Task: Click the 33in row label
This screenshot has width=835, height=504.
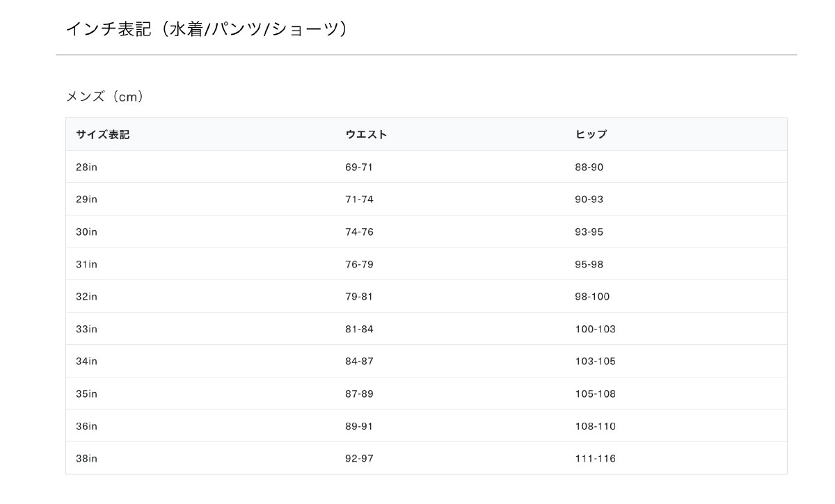Action: point(86,329)
